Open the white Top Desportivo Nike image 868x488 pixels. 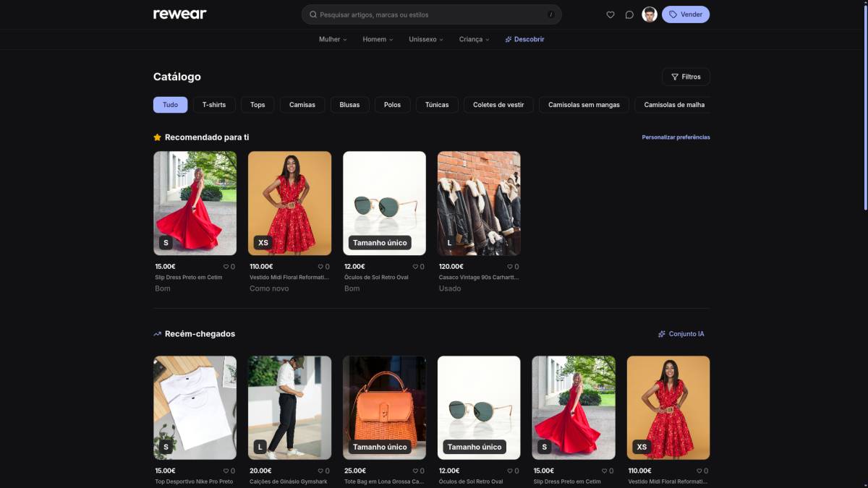coord(195,408)
